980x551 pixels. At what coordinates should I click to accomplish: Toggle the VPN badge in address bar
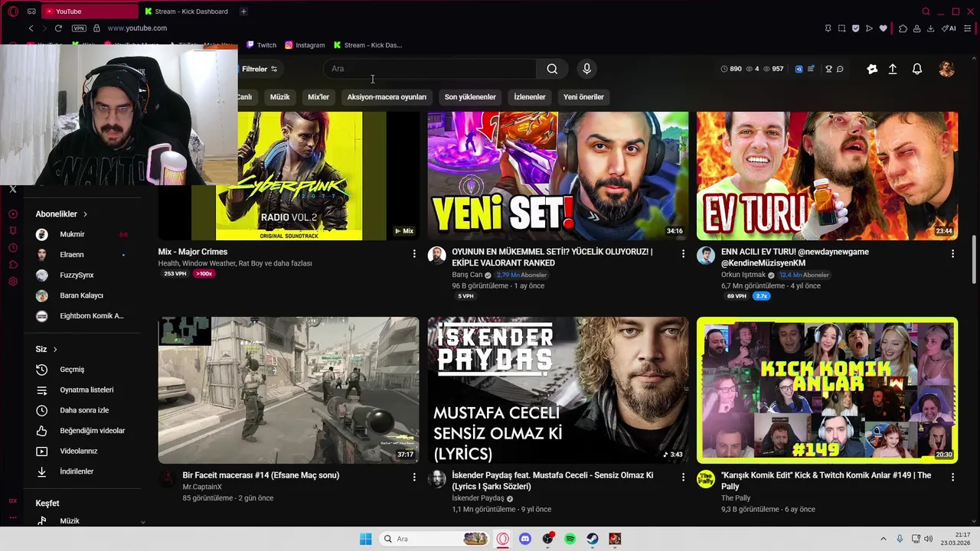click(x=79, y=28)
